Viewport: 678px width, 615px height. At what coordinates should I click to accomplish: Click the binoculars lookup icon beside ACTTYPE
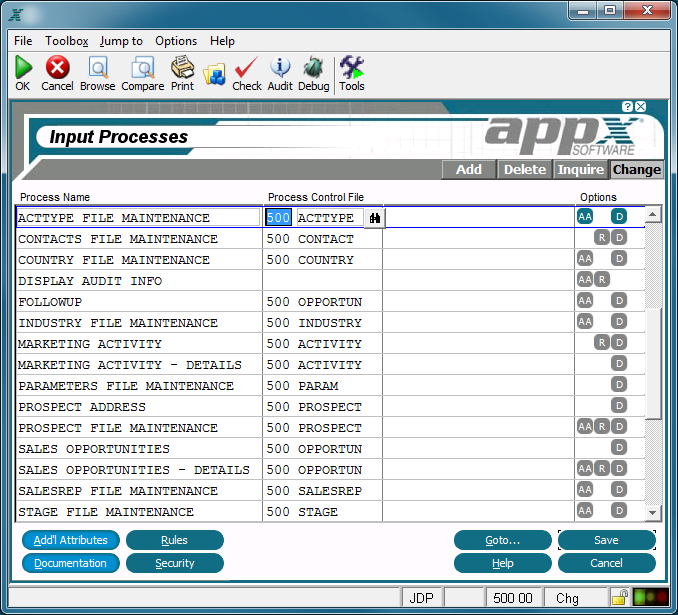375,218
